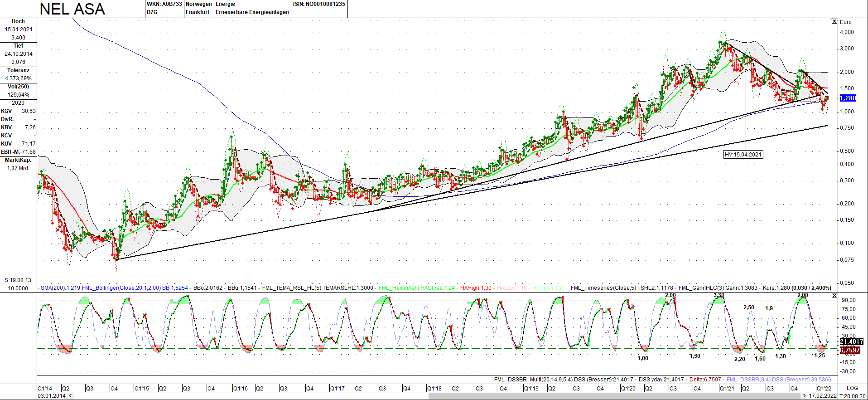
Task: Click the Norwegen country label
Action: pyautogui.click(x=199, y=4)
